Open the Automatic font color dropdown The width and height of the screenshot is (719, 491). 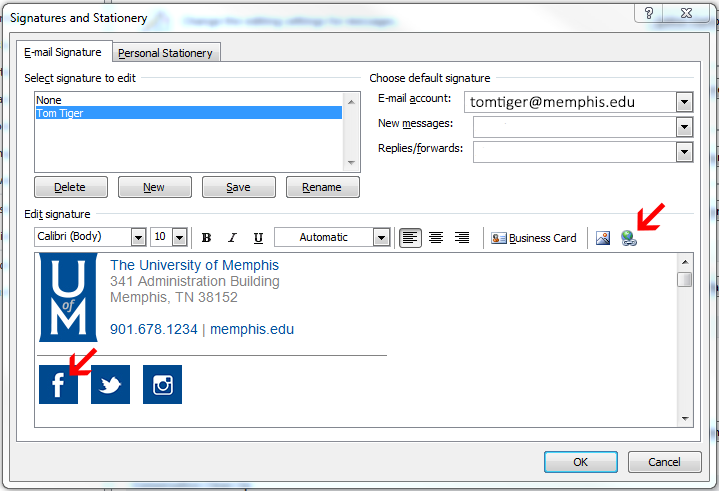click(381, 238)
